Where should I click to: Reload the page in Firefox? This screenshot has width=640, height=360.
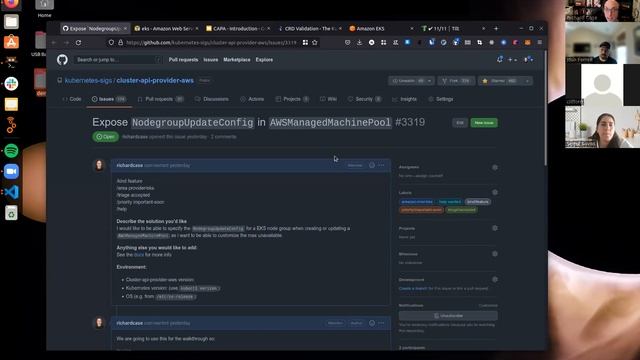[x=78, y=42]
